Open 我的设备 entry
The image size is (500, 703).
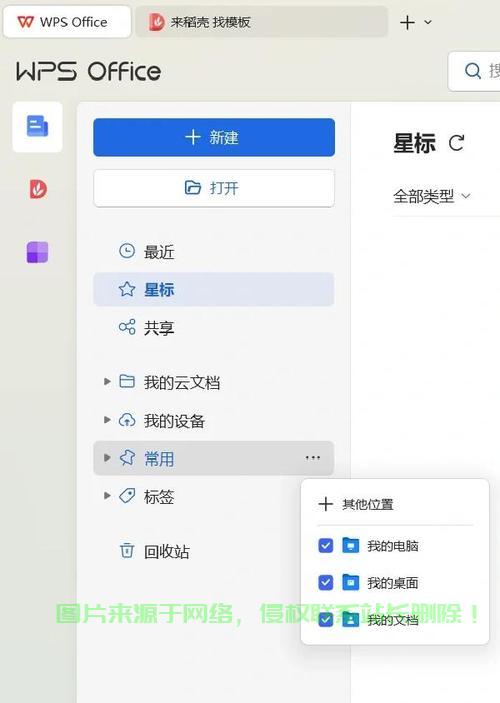click(174, 421)
